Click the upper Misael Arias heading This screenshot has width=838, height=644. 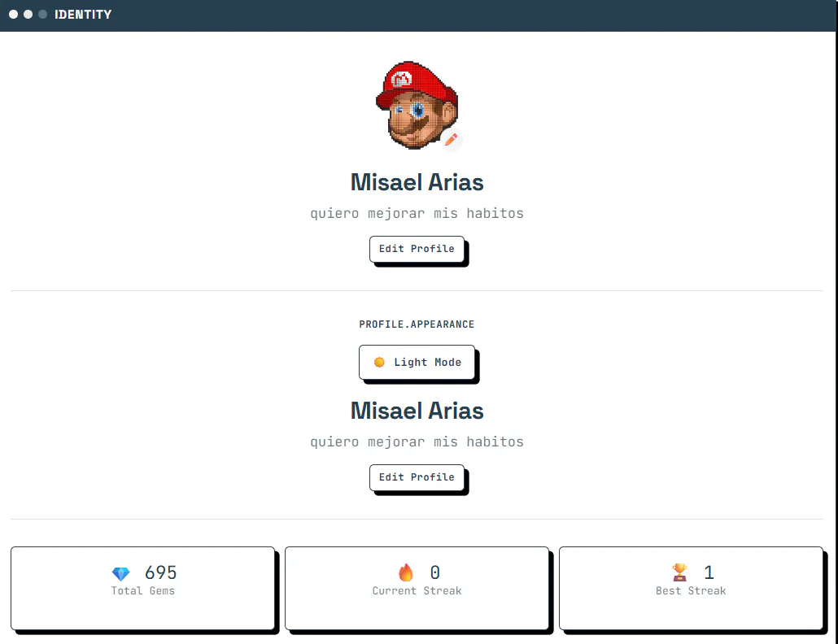(417, 182)
